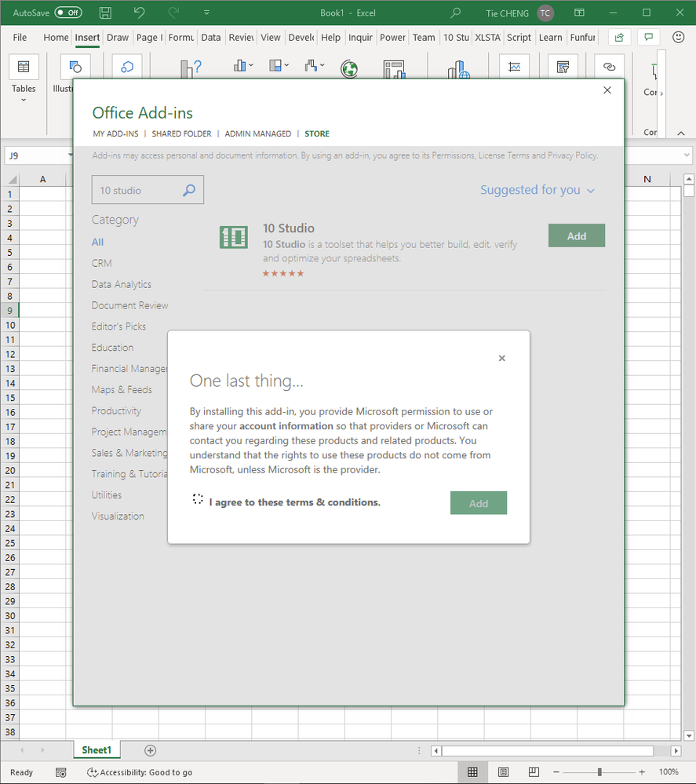
Task: Switch to the Draw ribbon tab
Action: point(118,38)
